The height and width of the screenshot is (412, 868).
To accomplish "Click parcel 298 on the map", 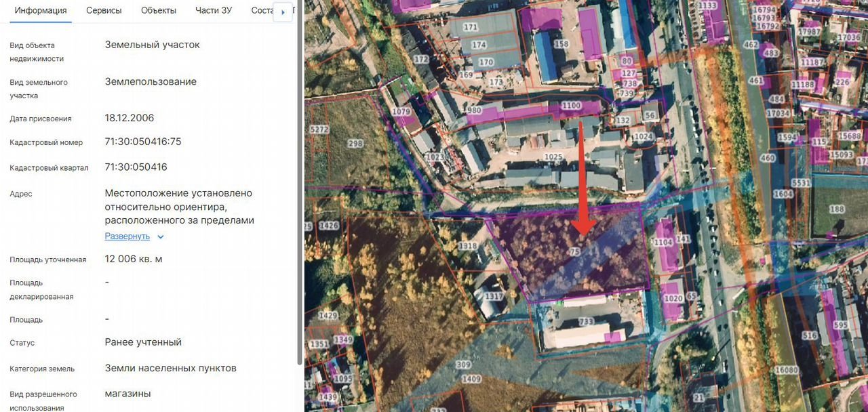I will pyautogui.click(x=355, y=144).
